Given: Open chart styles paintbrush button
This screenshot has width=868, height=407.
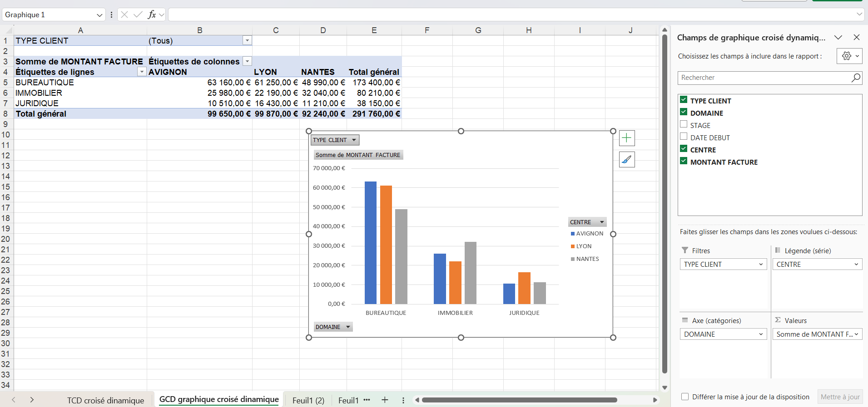Looking at the screenshot, I should click(x=627, y=159).
